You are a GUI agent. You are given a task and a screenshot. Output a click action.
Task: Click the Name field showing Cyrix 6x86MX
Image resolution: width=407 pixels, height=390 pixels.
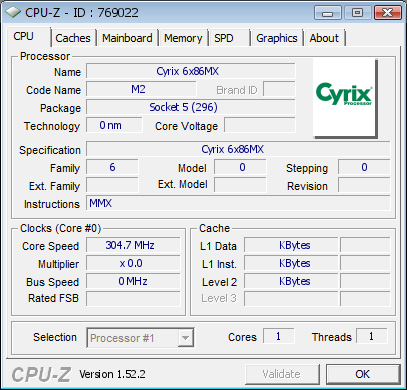[191, 71]
